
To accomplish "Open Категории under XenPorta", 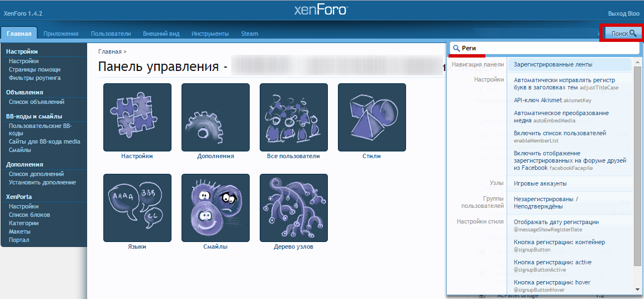I will point(24,223).
